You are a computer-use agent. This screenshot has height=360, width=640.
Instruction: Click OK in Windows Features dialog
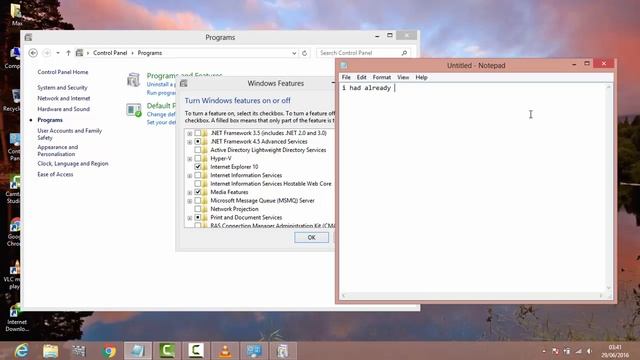click(x=311, y=238)
